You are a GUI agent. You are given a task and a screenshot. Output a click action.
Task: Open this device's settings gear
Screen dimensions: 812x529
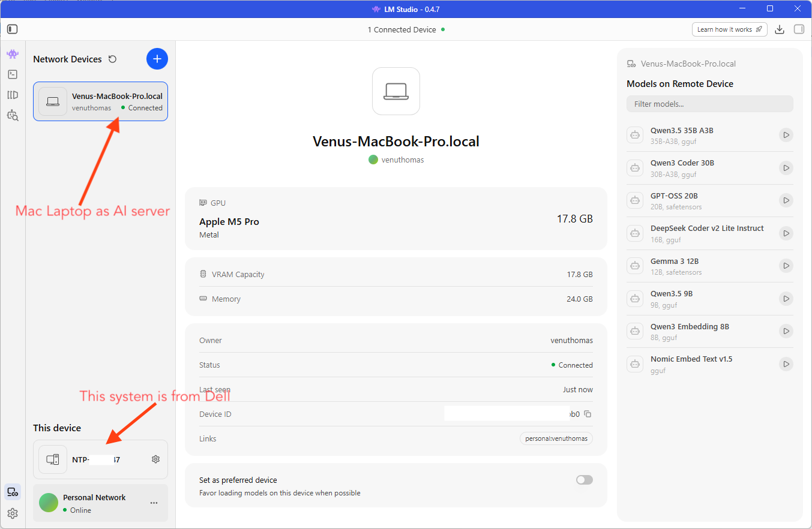coord(155,459)
